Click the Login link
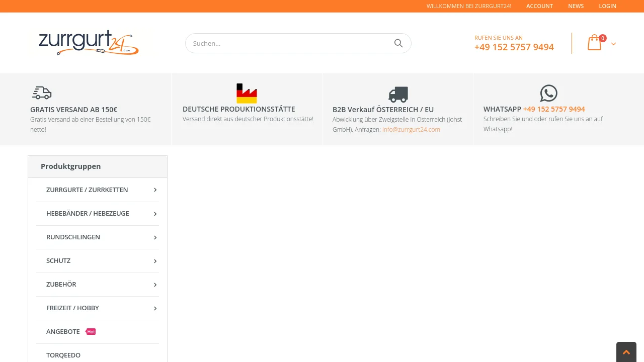This screenshot has width=644, height=362. (x=607, y=6)
